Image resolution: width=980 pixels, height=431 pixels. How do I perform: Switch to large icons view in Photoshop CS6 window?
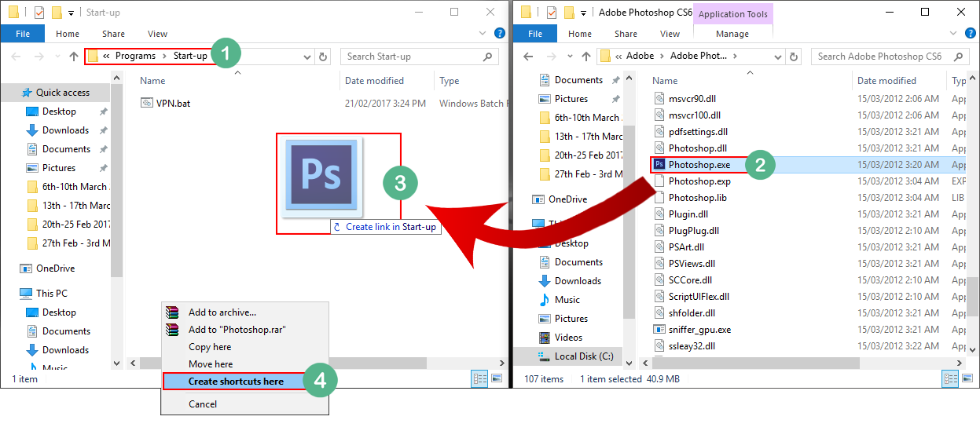(x=967, y=379)
